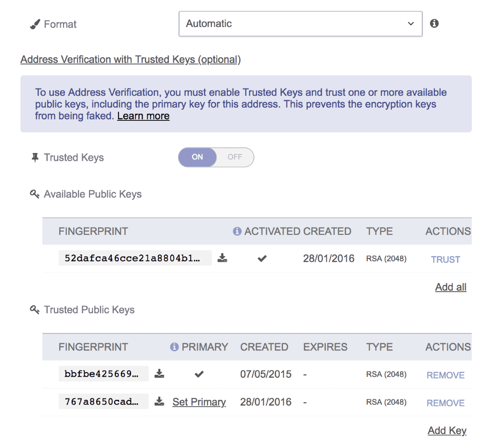The image size is (493, 448).
Task: Download the trusted key 767a8650cad
Action: tap(159, 402)
